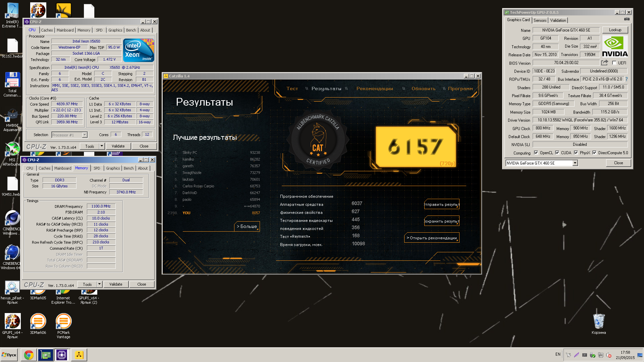Screen dimensions: 644x362
Task: Open 3DMark06 desktop shortcut
Action: [38, 323]
